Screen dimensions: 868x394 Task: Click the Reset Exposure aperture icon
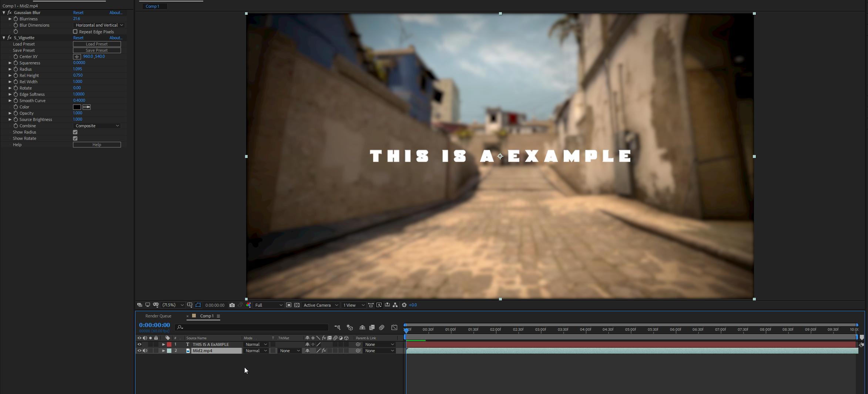[x=404, y=305]
